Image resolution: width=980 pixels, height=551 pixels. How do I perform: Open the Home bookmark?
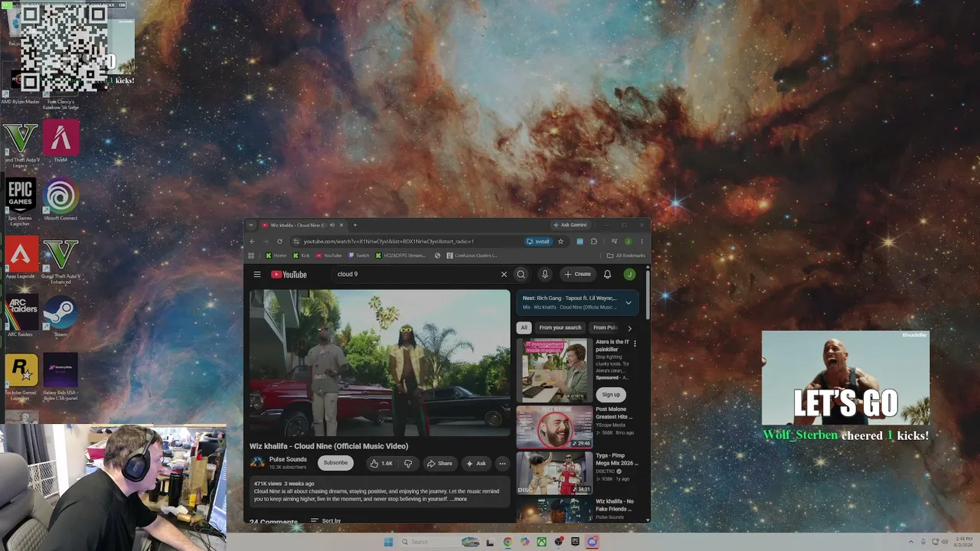tap(276, 256)
